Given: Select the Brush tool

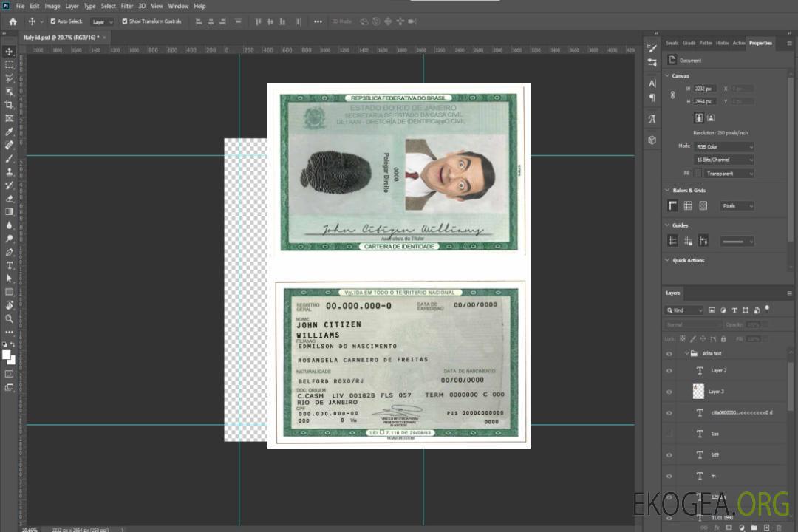Looking at the screenshot, I should pyautogui.click(x=9, y=158).
